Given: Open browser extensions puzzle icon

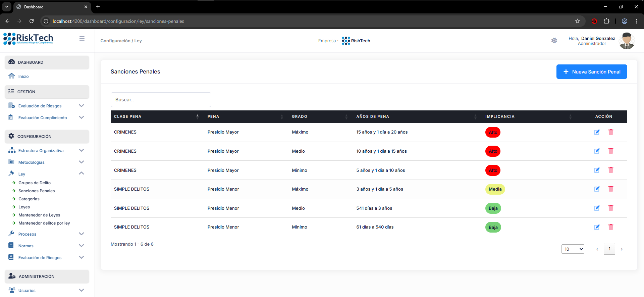Looking at the screenshot, I should [x=606, y=21].
